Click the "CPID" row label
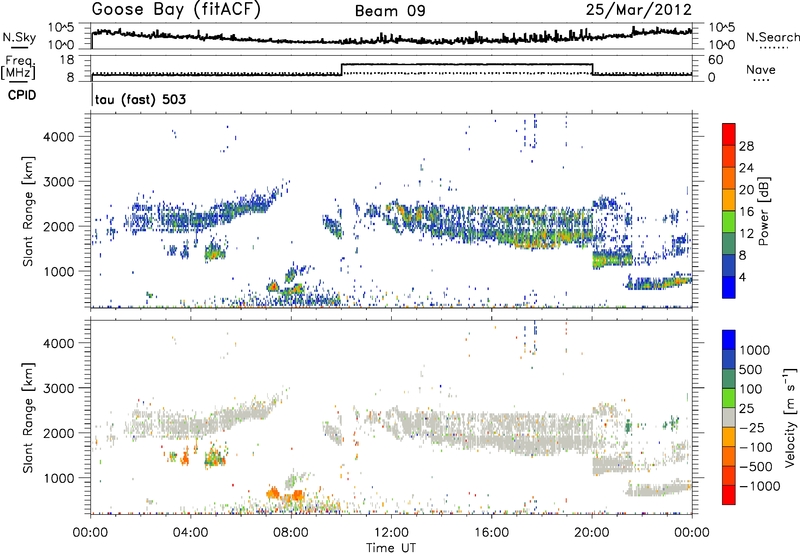 point(22,95)
